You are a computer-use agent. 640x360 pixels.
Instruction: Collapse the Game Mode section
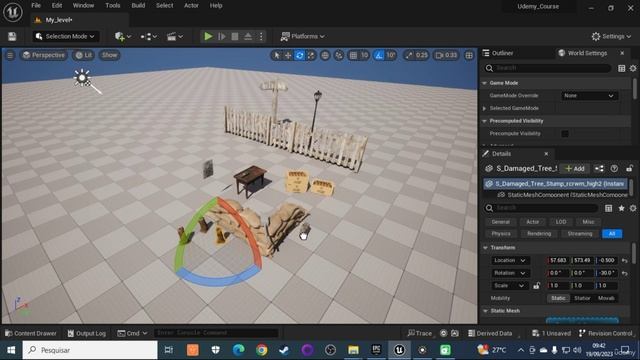(x=485, y=83)
